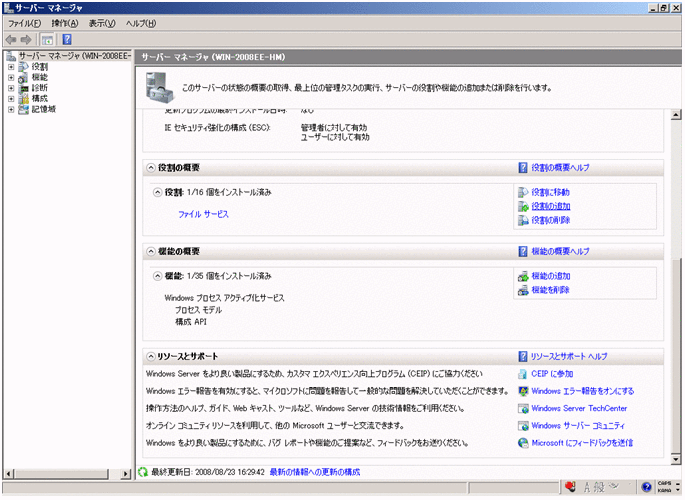Open the 操作(A) menu
685x500 pixels.
click(65, 24)
